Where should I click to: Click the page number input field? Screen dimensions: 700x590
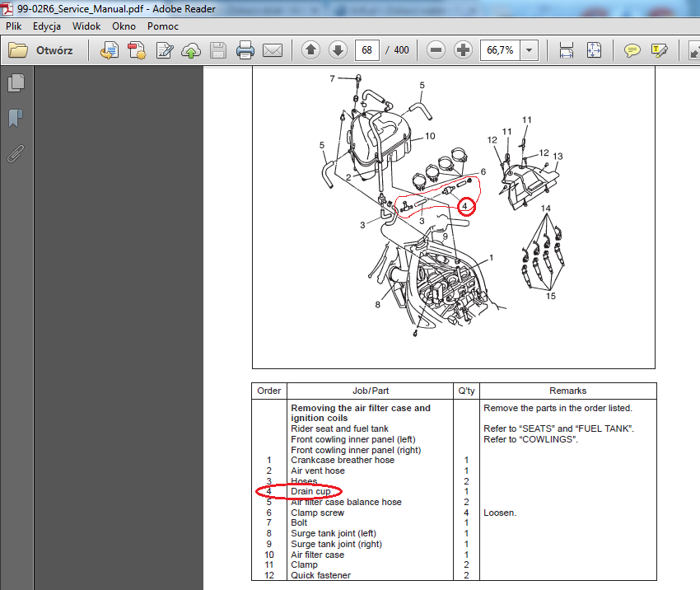point(366,50)
